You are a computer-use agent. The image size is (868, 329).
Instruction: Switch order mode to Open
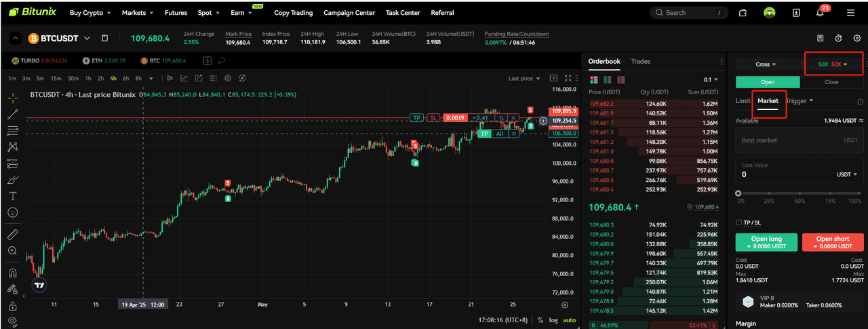tap(768, 82)
